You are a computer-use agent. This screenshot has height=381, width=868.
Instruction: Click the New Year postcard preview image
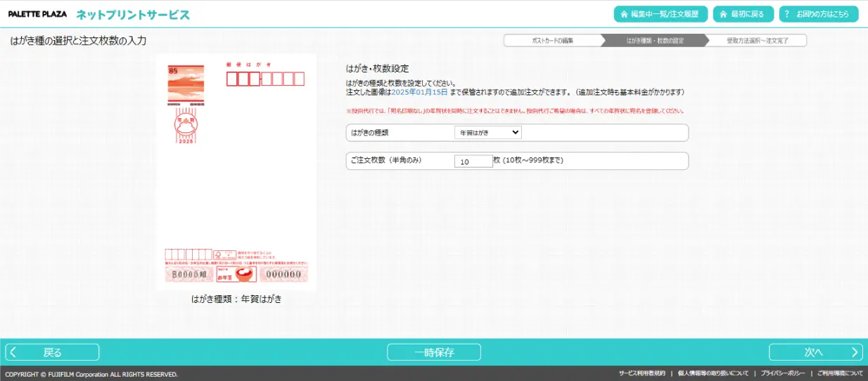[236, 172]
